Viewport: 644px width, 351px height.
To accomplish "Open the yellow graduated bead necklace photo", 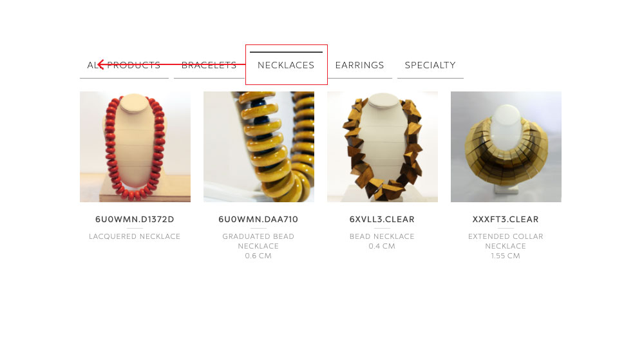I will pos(259,147).
